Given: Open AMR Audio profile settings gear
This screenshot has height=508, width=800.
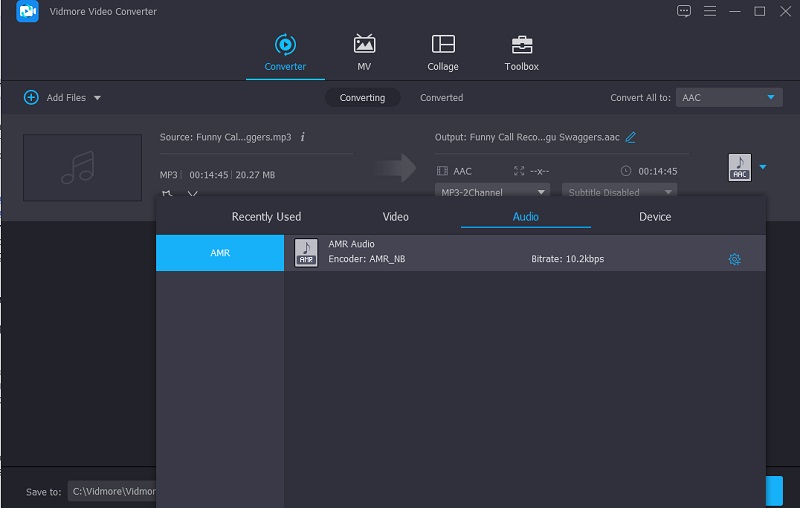Looking at the screenshot, I should point(735,259).
